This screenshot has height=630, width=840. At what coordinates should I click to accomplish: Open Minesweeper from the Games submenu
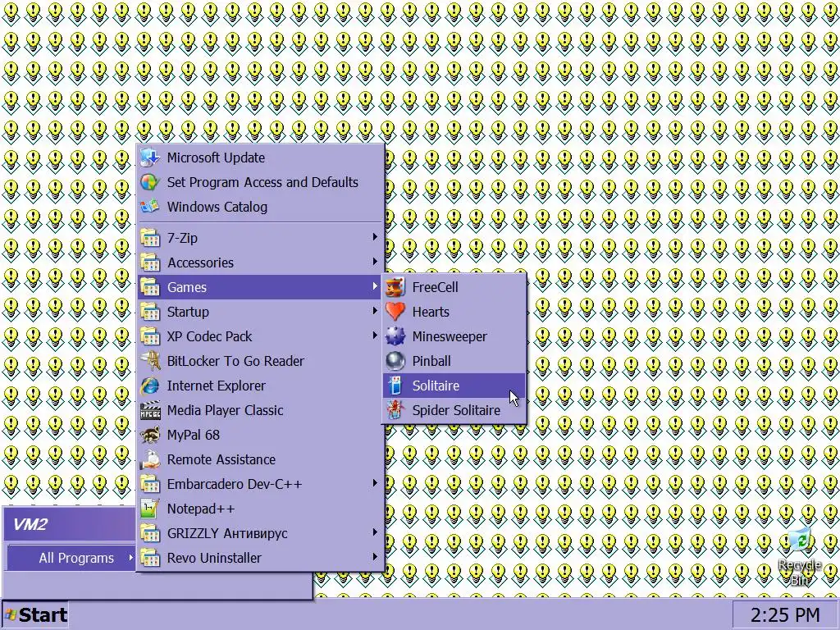click(x=454, y=336)
